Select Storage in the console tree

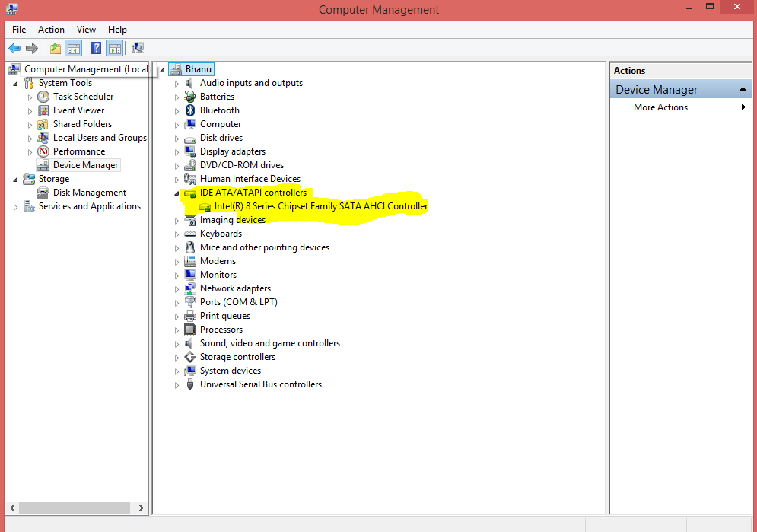click(54, 179)
